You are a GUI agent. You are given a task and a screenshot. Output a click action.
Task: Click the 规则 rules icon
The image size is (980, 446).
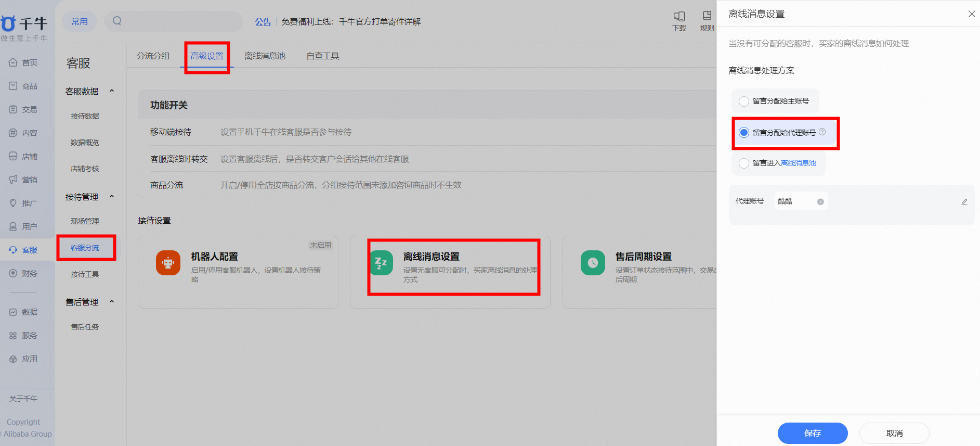click(707, 16)
